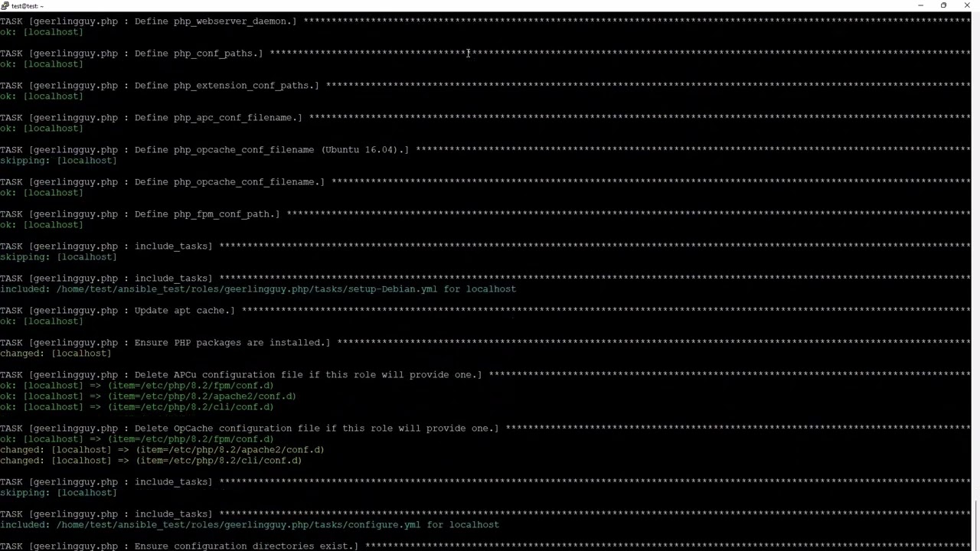
Task: Click ok line 'item=/etc/php/8.2/cli/conf.d'
Action: (137, 407)
